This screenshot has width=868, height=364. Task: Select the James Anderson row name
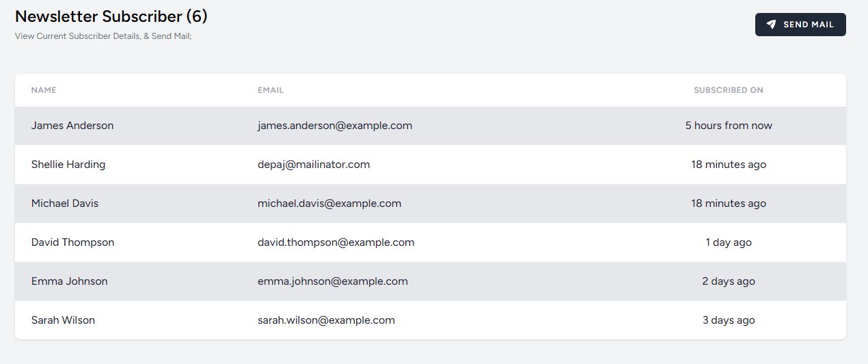pos(72,126)
